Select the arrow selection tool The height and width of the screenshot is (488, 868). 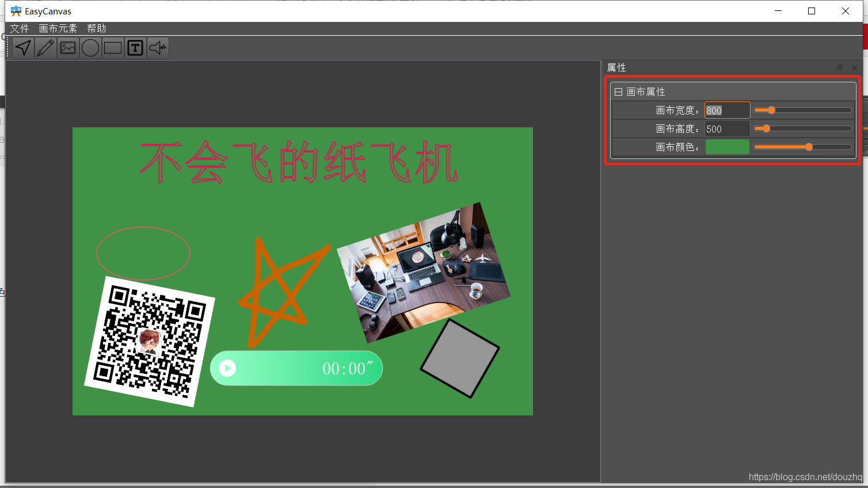[x=22, y=48]
